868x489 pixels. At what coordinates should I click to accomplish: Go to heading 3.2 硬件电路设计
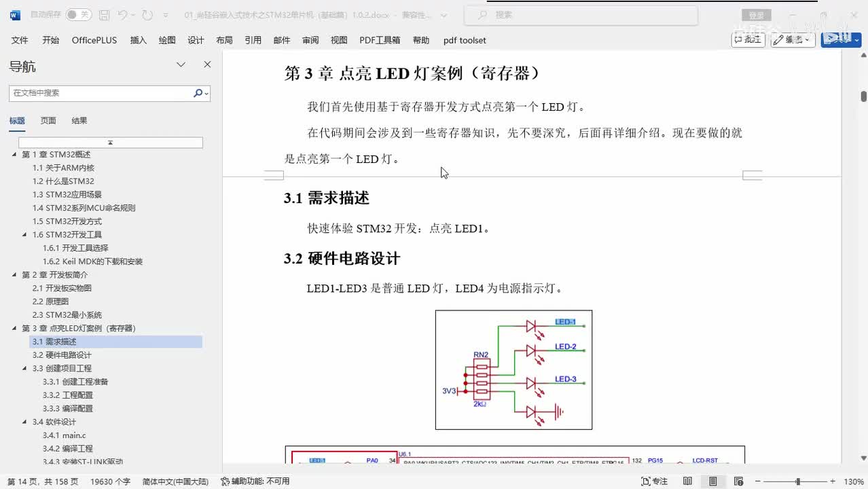pos(62,355)
